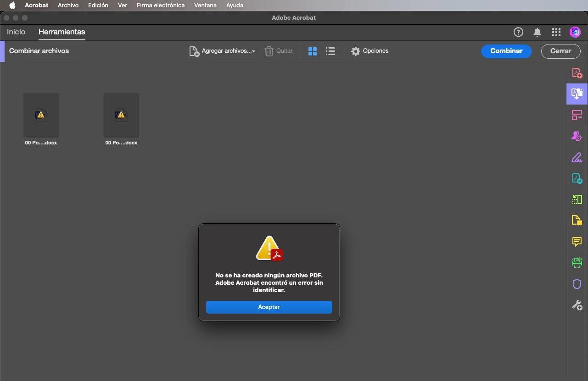Select the second docx file thumbnail
Viewport: 588px width, 381px height.
tap(121, 115)
